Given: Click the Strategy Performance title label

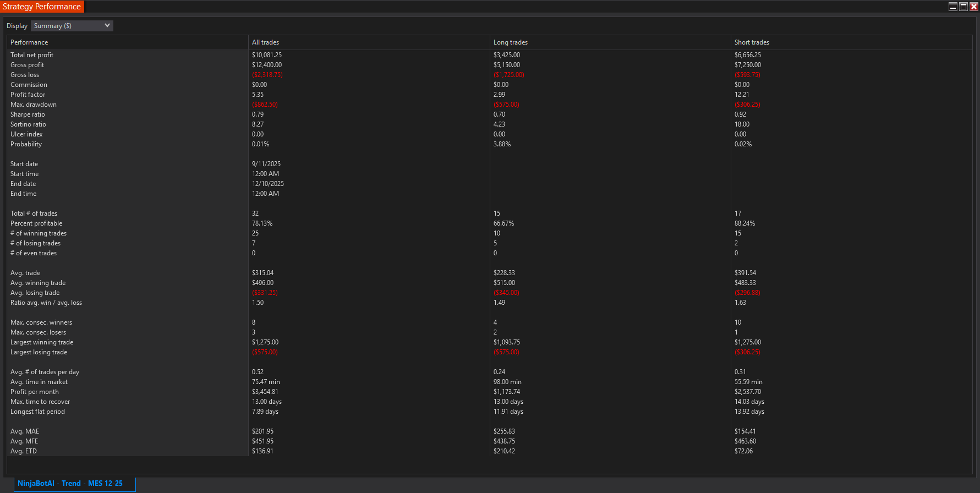Looking at the screenshot, I should tap(42, 7).
